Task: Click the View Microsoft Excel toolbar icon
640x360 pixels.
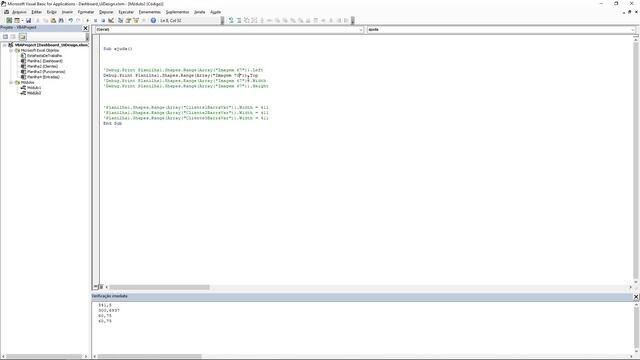Action: pyautogui.click(x=9, y=20)
